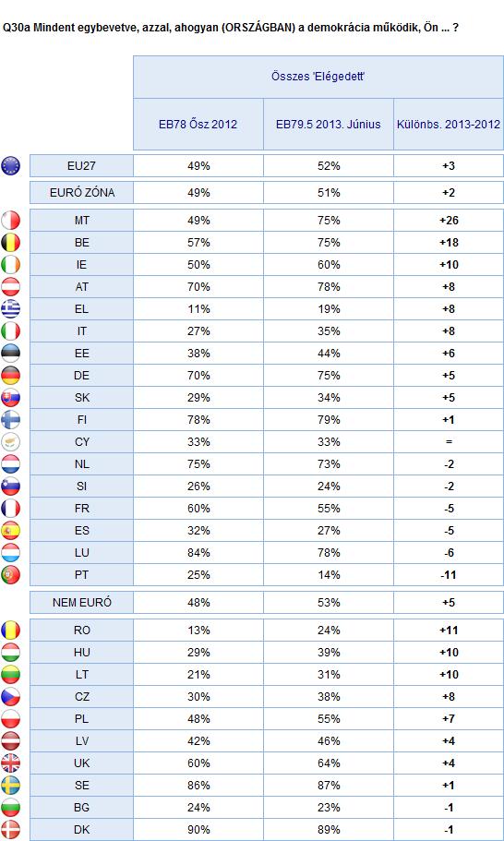Click the Portugal flag icon
Viewport: 504px width, 841px height.
click(x=11, y=574)
